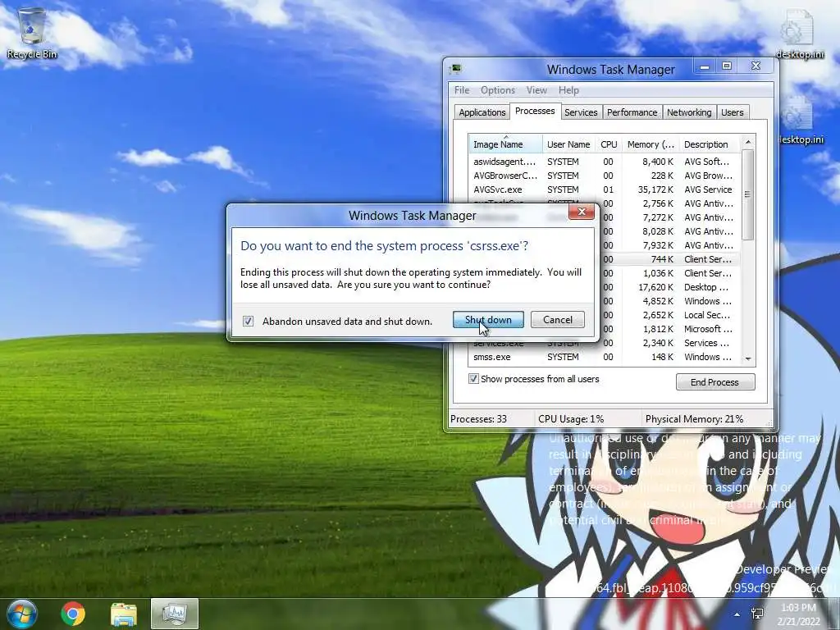Viewport: 840px width, 630px height.
Task: Switch to the Users tab
Action: [732, 112]
